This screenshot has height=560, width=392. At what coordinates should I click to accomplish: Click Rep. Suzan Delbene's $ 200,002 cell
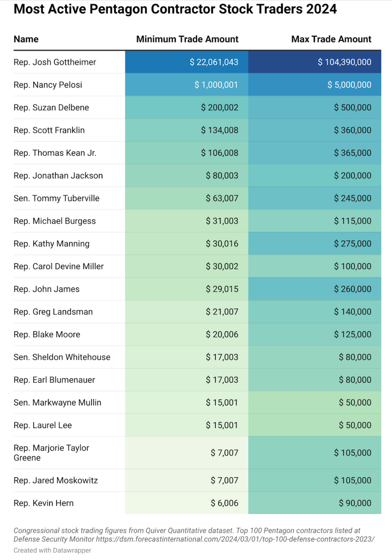(220, 108)
